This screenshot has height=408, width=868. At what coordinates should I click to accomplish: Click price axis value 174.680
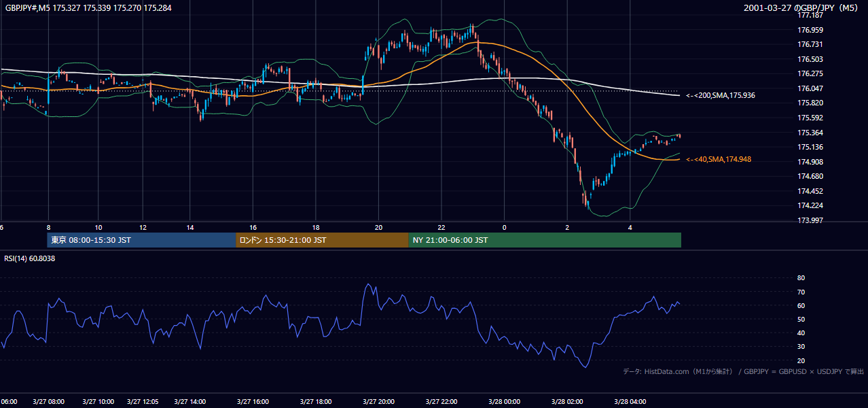pyautogui.click(x=810, y=176)
